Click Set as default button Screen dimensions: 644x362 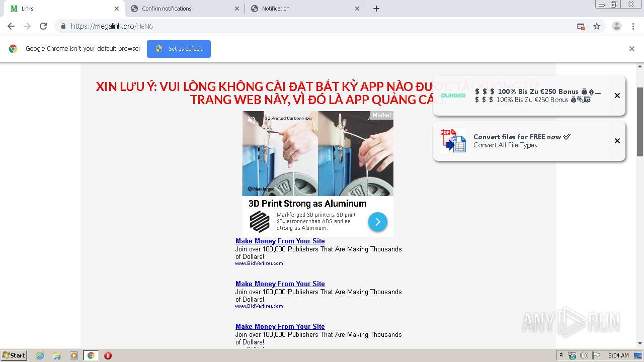point(179,49)
